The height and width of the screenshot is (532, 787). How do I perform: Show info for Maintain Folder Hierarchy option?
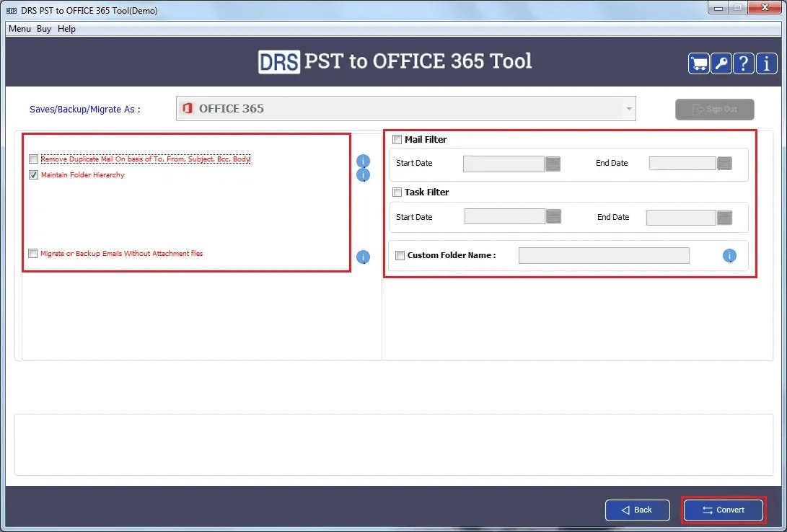(363, 175)
